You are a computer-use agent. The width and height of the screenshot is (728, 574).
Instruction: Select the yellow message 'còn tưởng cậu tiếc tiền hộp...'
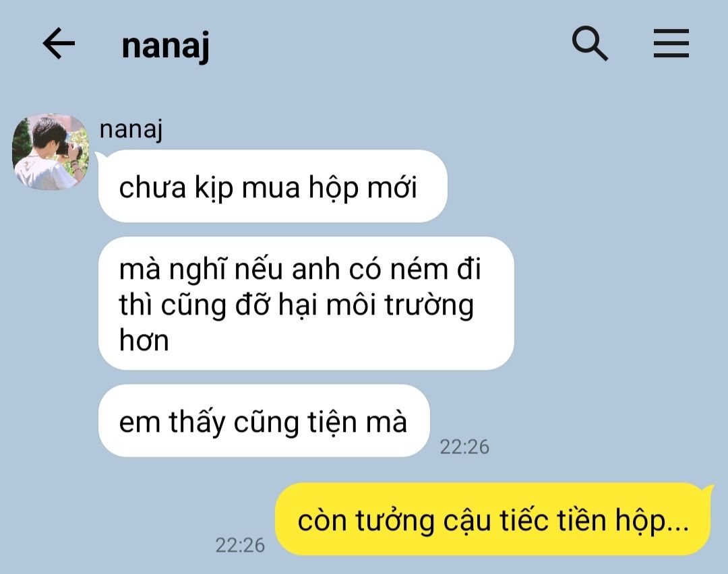(493, 519)
